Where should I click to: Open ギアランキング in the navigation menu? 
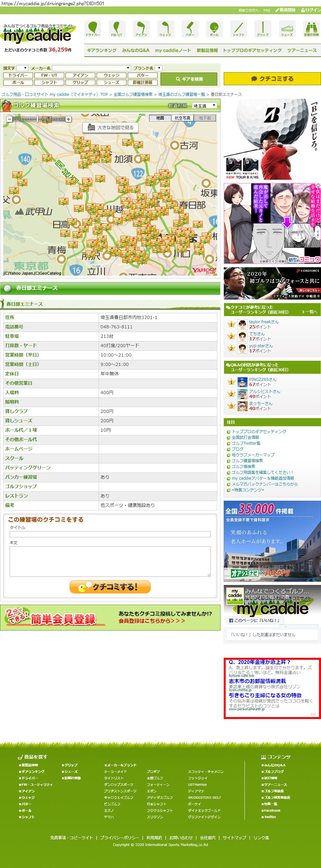[x=101, y=51]
